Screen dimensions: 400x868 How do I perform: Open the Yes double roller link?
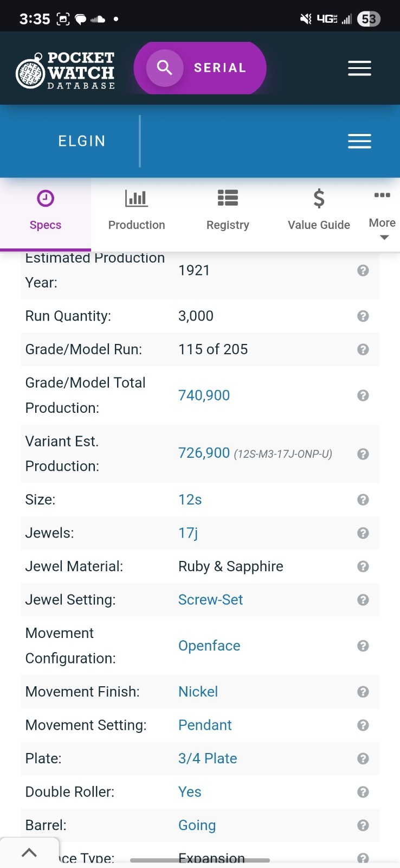(190, 792)
